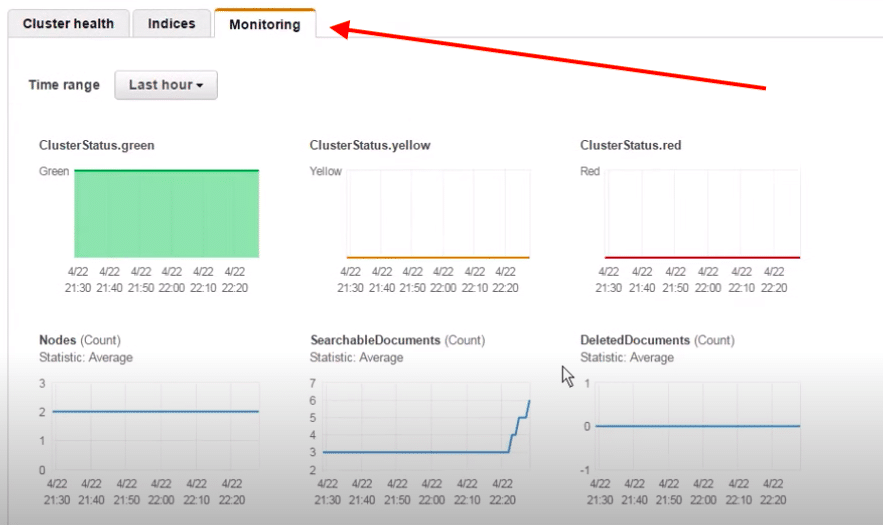The image size is (883, 525).
Task: Click the ClusterStatus.green chart title
Action: pos(96,145)
